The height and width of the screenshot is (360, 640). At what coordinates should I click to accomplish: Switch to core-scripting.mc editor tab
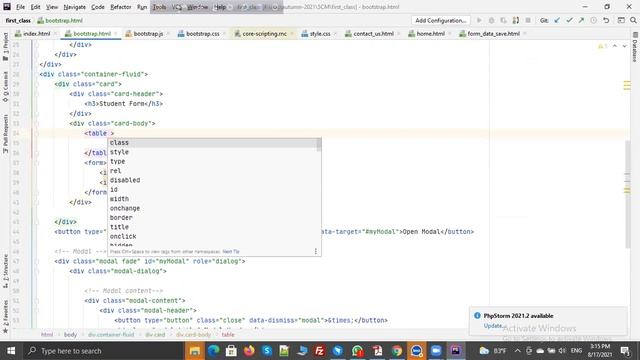click(x=264, y=34)
